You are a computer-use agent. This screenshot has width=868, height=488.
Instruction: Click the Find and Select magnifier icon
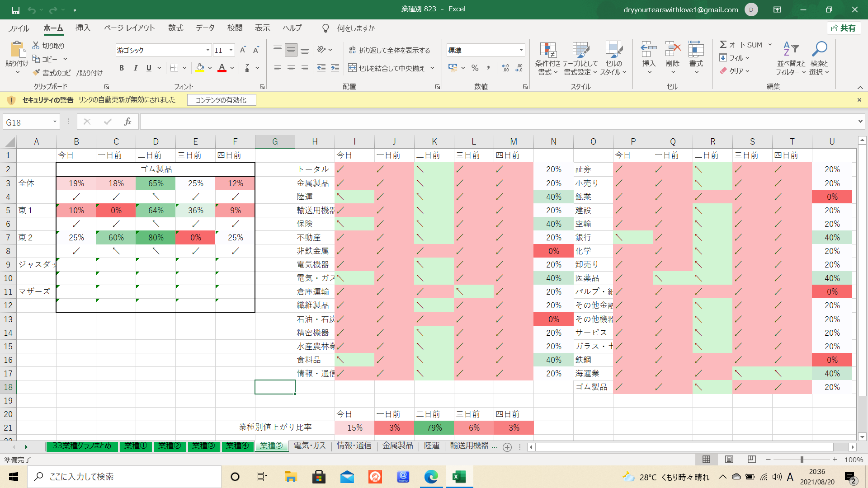tap(819, 49)
